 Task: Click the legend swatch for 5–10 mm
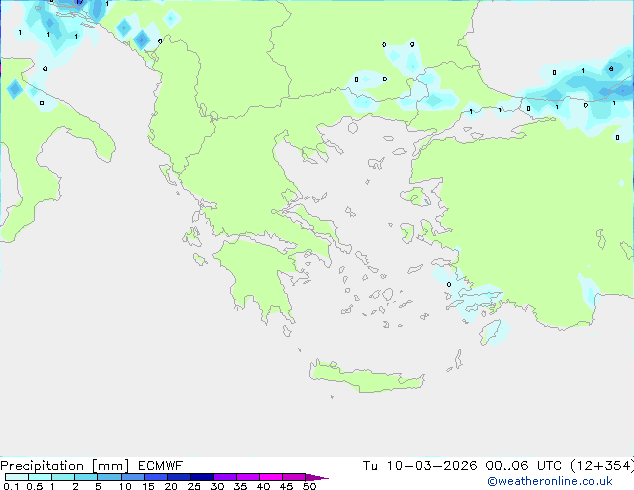click(x=109, y=477)
